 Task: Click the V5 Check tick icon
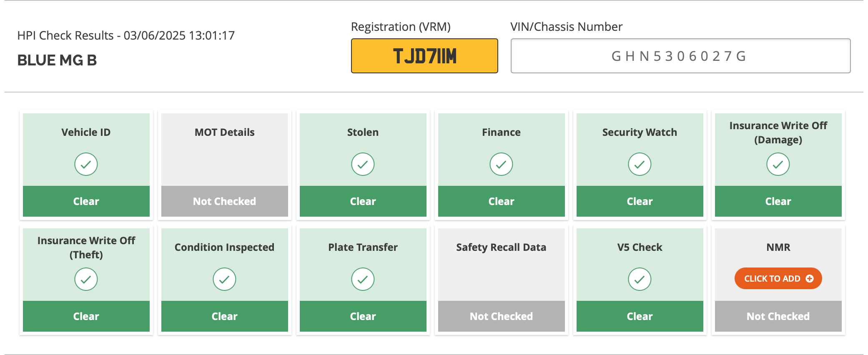pyautogui.click(x=640, y=279)
